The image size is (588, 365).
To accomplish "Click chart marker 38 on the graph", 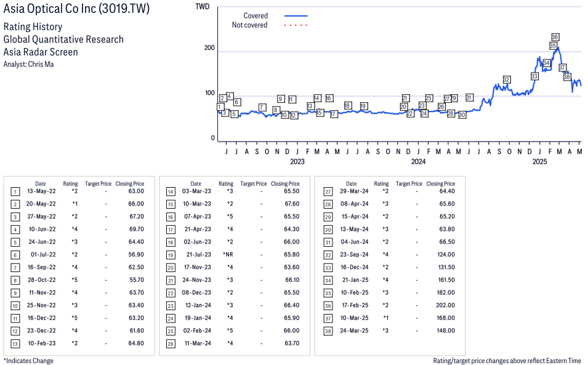I will click(567, 77).
